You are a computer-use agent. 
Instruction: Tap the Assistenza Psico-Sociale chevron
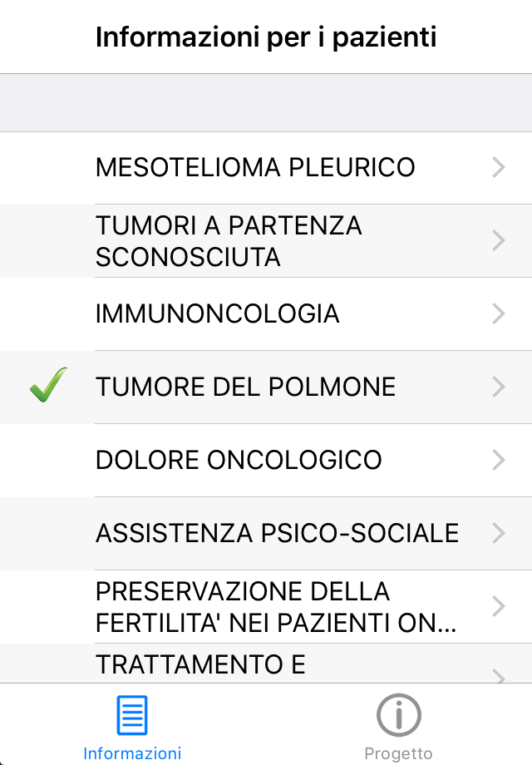click(499, 533)
